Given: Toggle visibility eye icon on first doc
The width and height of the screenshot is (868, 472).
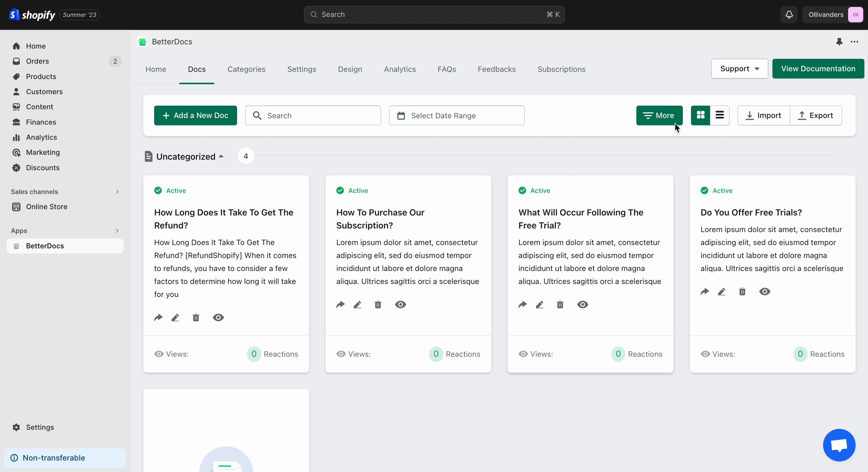Looking at the screenshot, I should (x=218, y=317).
